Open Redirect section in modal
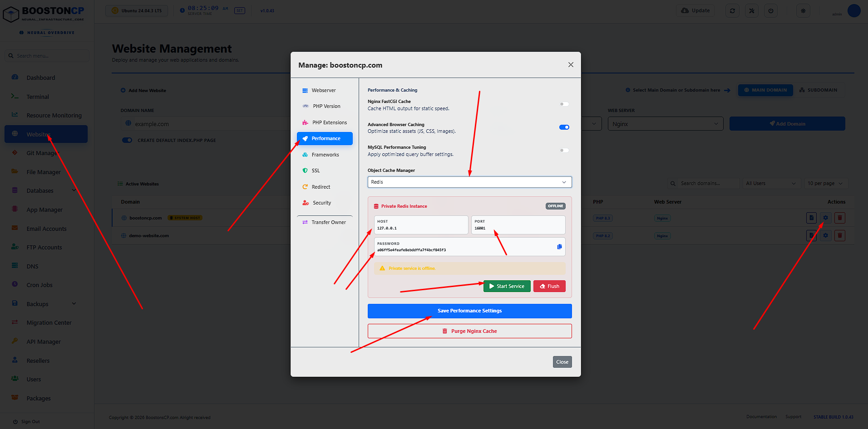The height and width of the screenshot is (429, 868). pyautogui.click(x=325, y=187)
